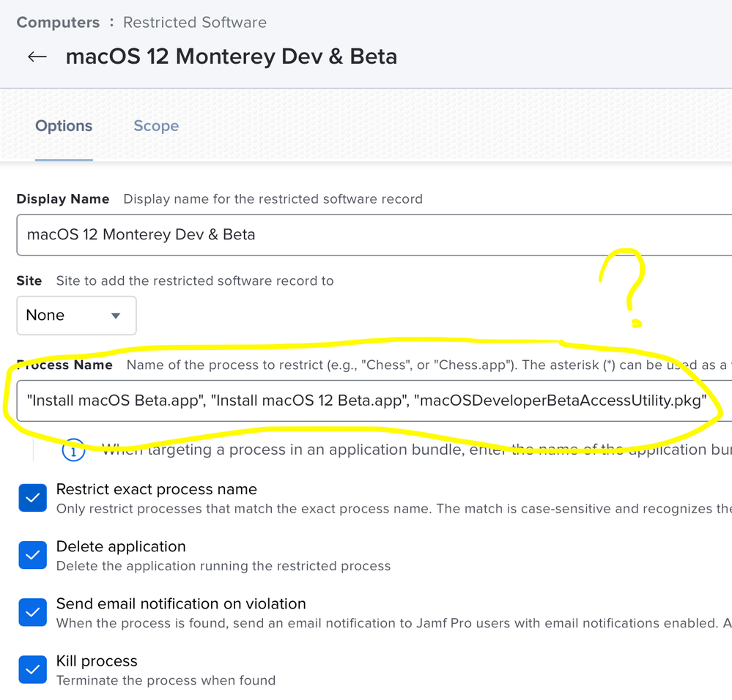Click the page title macOS 12 Monterey Dev & Beta
Screen dimensions: 732x700
click(x=232, y=56)
